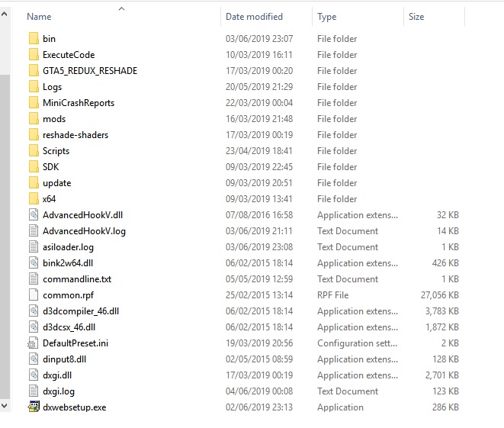Viewport: 504px width, 428px height.
Task: Select the file name commandline.txt
Action: [x=77, y=279]
